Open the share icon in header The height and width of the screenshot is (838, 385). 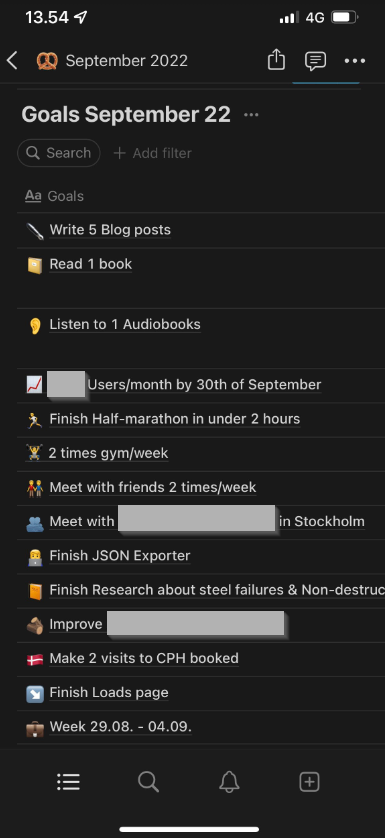[276, 60]
